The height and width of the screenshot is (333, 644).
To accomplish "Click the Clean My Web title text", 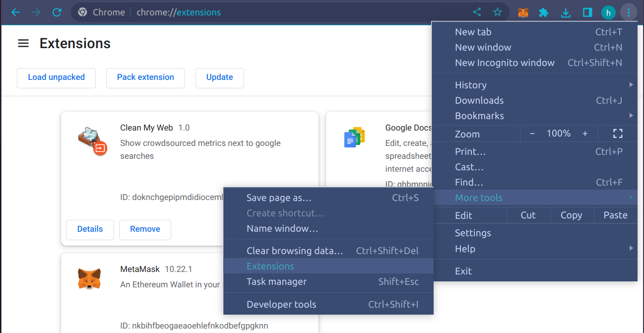I will tap(146, 128).
